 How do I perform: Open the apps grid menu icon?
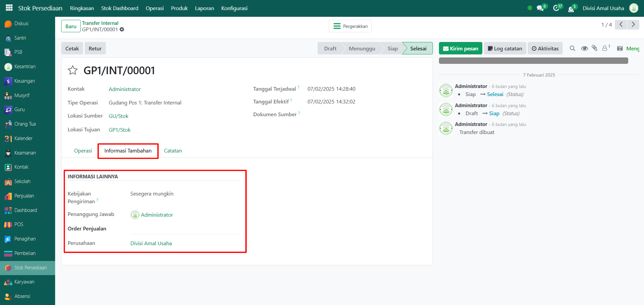click(x=9, y=8)
